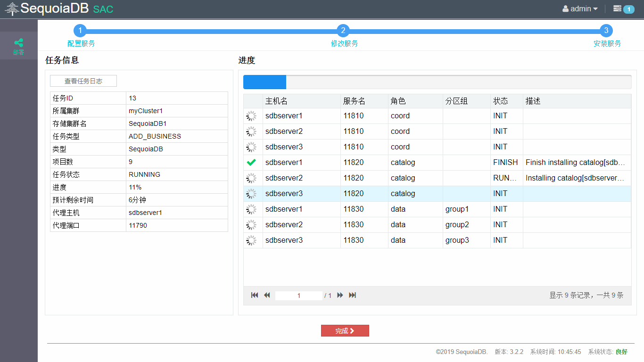This screenshot has width=644, height=362.
Task: Open the task list server icon
Action: tap(617, 8)
